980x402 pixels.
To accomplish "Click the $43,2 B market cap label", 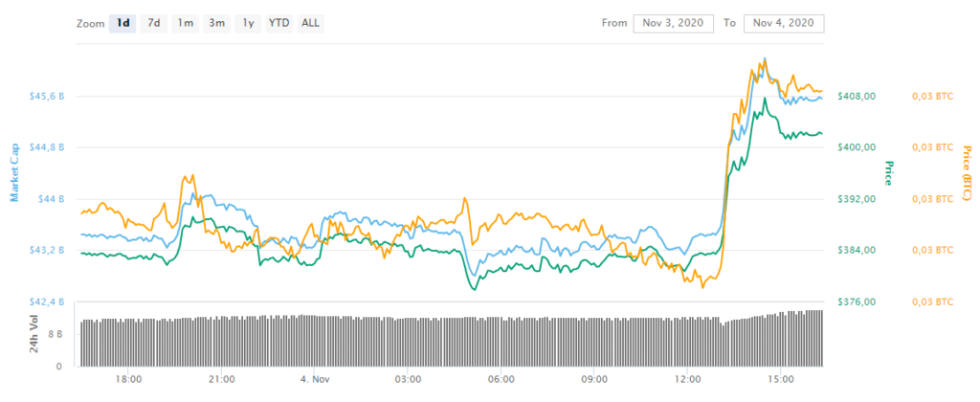I will pyautogui.click(x=47, y=250).
